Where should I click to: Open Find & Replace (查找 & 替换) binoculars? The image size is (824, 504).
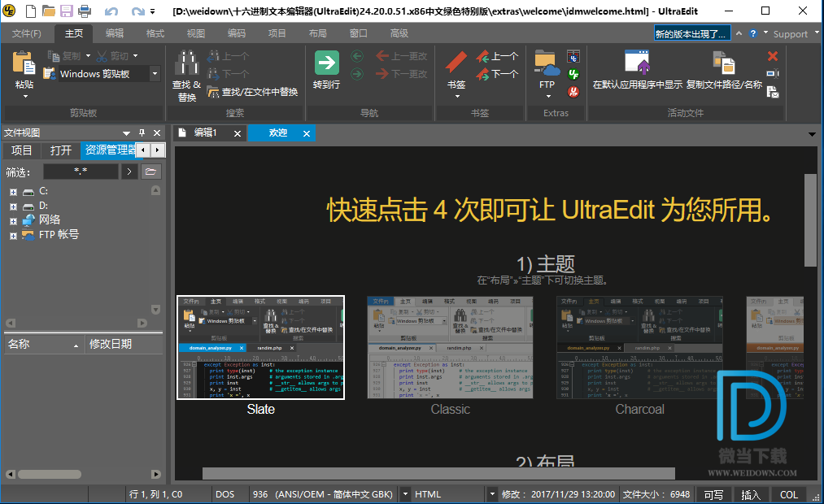pos(186,75)
